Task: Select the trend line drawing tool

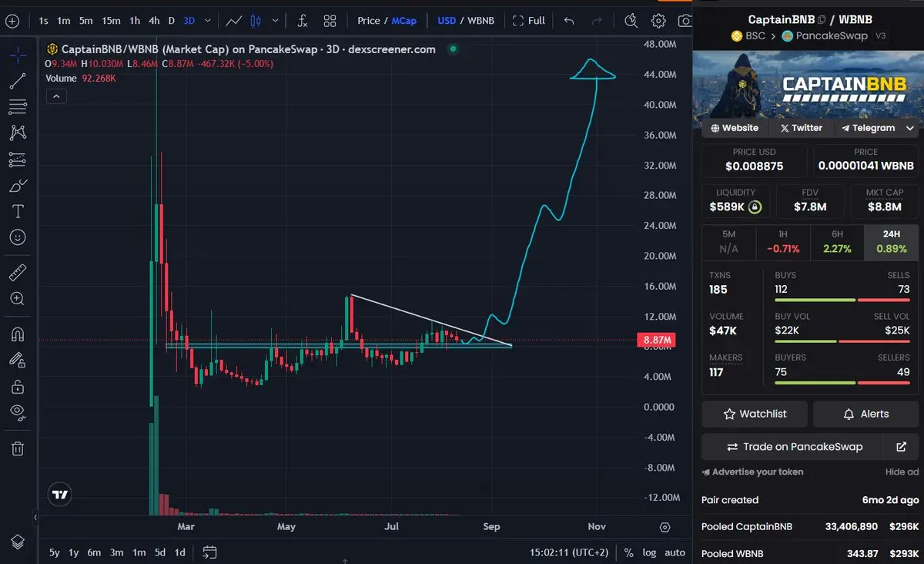Action: [18, 80]
